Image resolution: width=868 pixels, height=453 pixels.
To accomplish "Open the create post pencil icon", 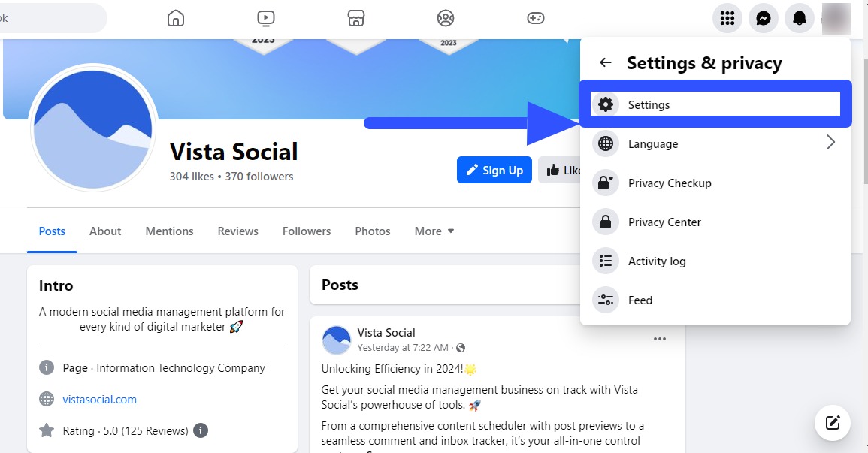I will 832,423.
